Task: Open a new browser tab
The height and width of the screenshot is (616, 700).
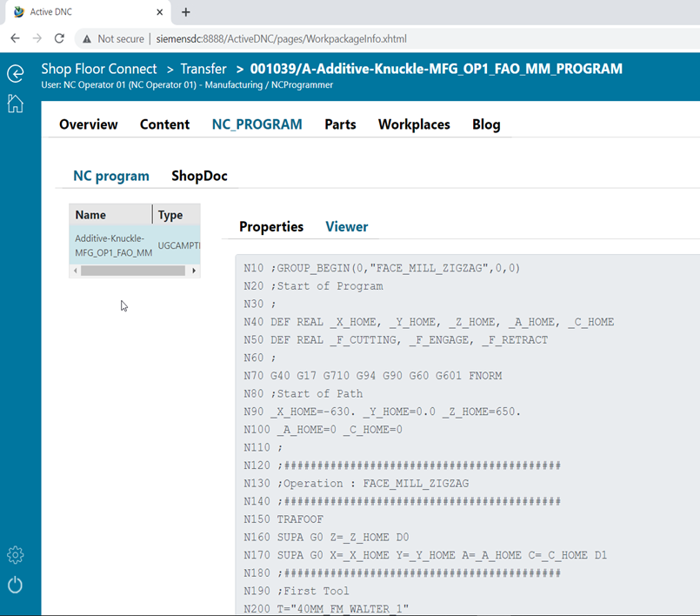Action: click(x=186, y=12)
